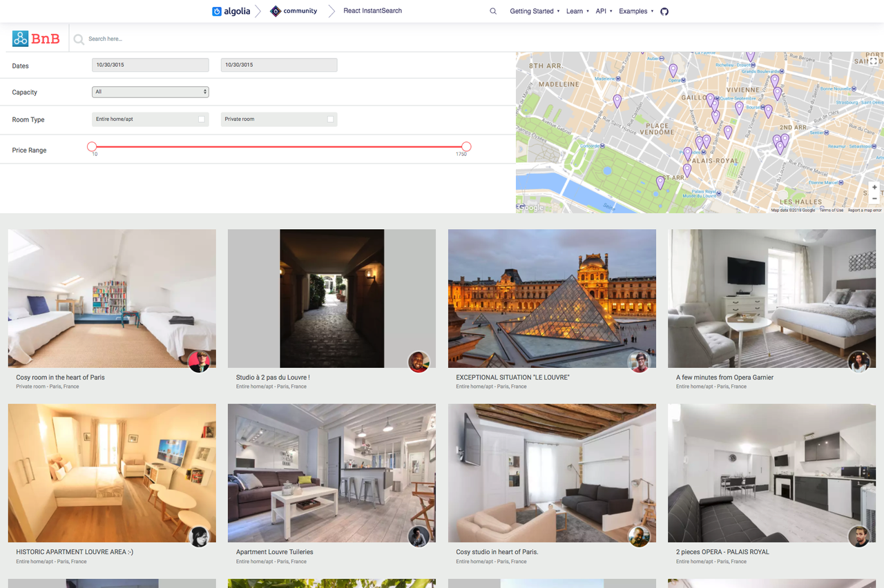The image size is (884, 588).
Task: Open the Capacity dropdown
Action: click(x=151, y=92)
